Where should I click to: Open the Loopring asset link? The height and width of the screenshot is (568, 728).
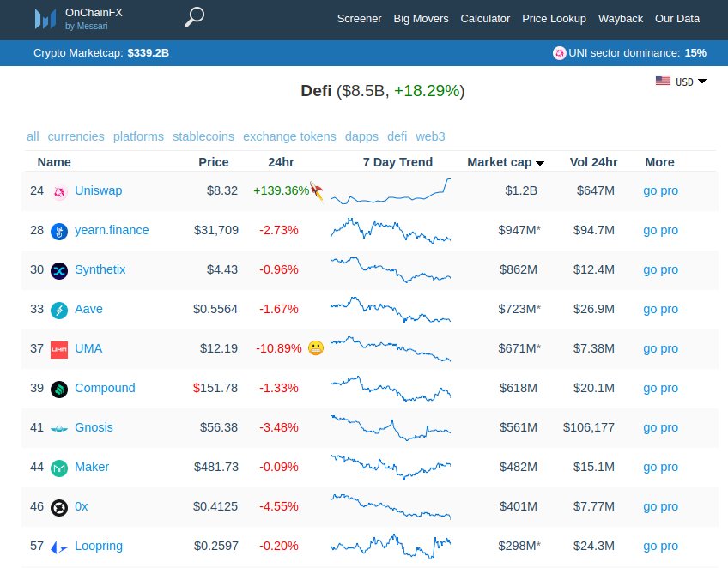coord(99,547)
